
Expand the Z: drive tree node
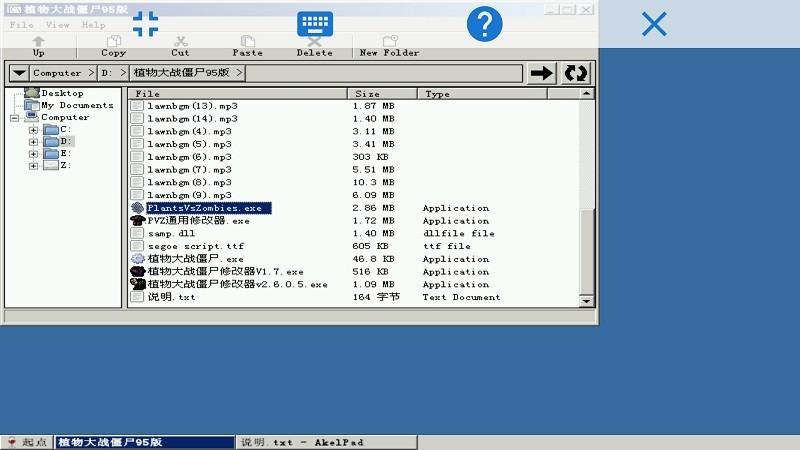pos(33,166)
